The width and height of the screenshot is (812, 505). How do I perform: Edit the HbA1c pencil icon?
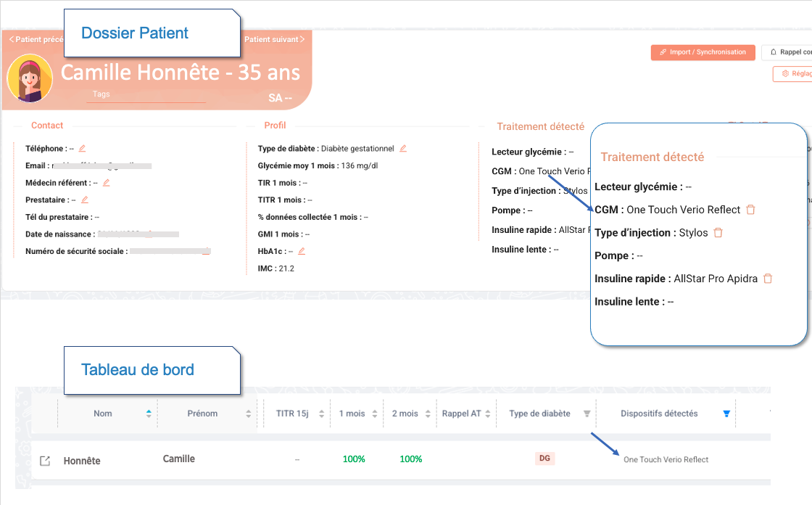point(302,251)
